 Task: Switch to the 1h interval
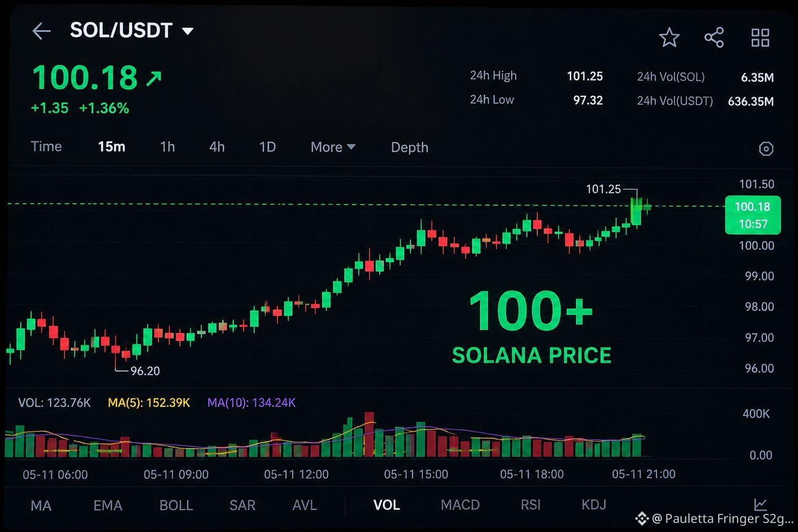coord(167,147)
